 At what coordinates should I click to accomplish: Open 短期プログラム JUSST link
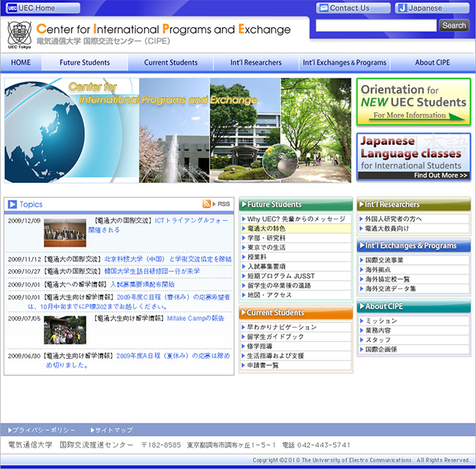tap(296, 276)
